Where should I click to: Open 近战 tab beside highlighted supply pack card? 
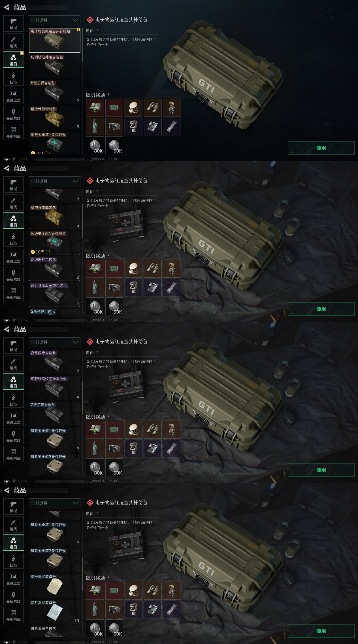click(x=13, y=42)
